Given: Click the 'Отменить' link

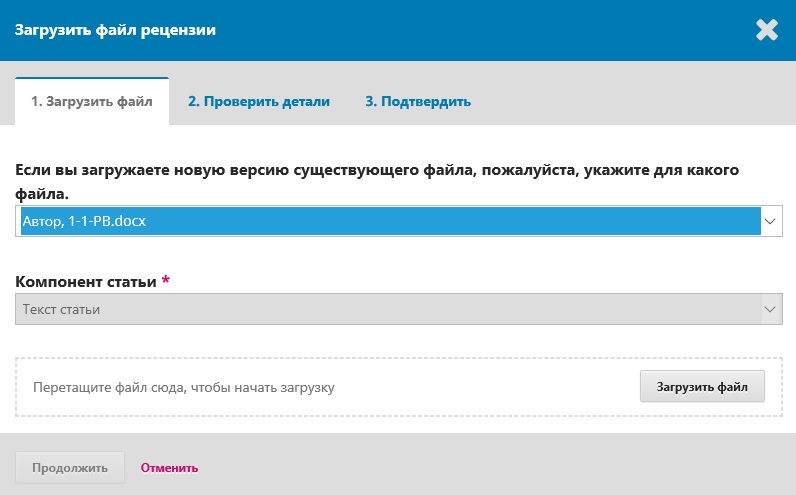Looking at the screenshot, I should 169,468.
